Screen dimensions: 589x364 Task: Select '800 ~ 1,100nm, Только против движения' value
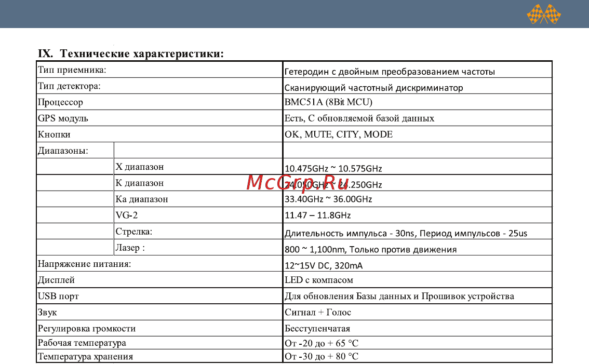(370, 249)
